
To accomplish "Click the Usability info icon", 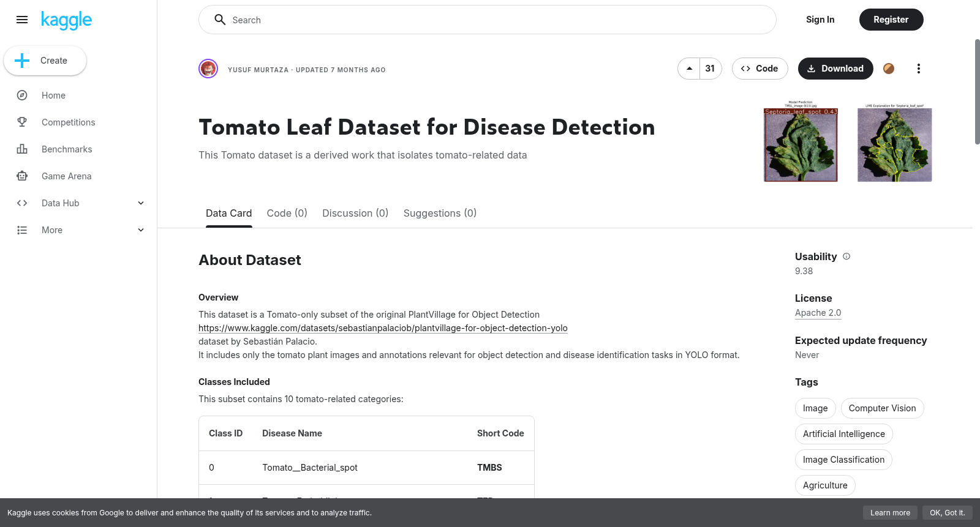I will point(846,256).
